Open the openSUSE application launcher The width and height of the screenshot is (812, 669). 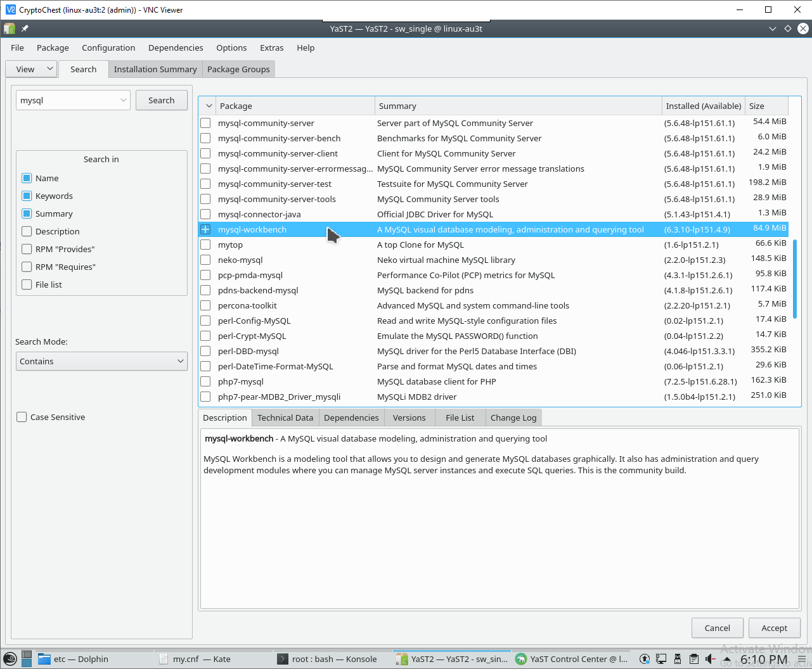(10, 659)
